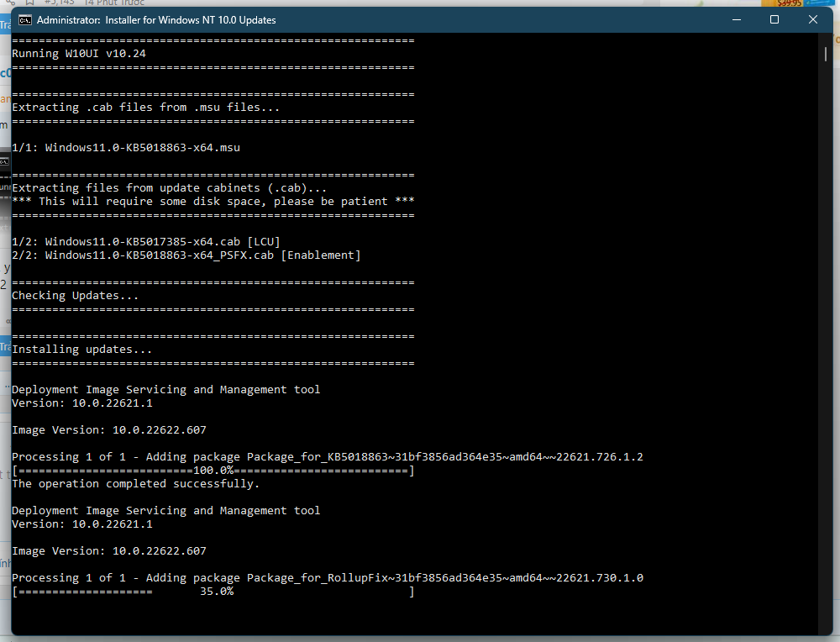Minimize the Installer for Windows NT window
Screen dimensions: 840x642
click(737, 20)
